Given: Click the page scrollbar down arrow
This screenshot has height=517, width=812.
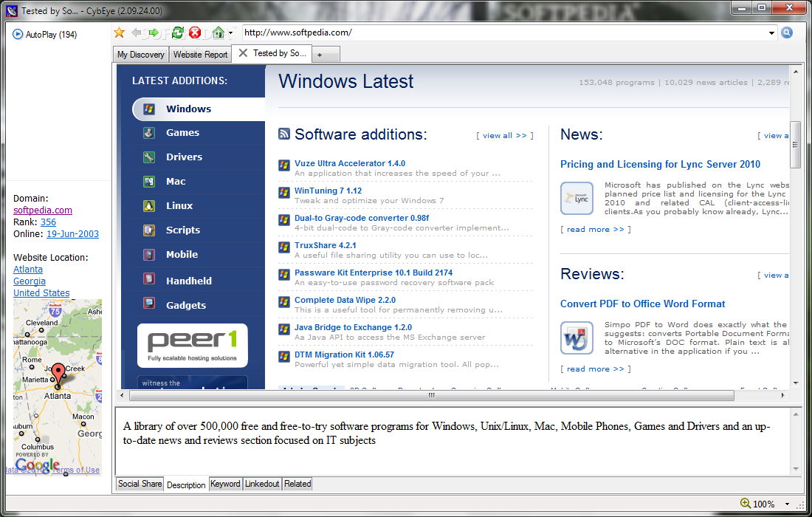Looking at the screenshot, I should click(x=795, y=383).
